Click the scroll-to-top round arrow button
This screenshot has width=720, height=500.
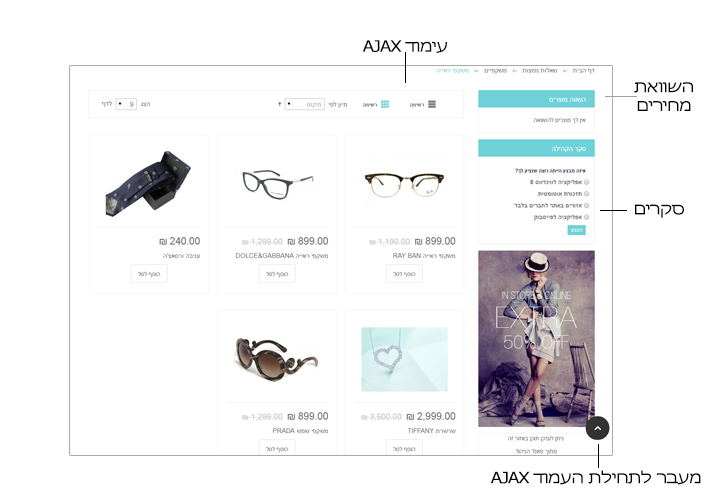point(597,428)
